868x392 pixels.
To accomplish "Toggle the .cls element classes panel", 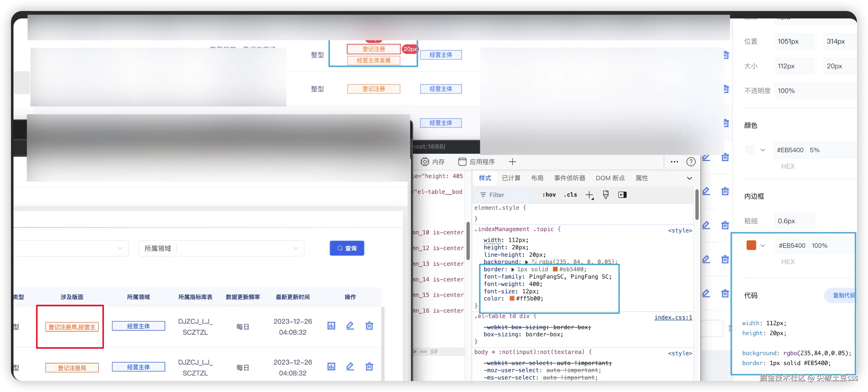I will (x=570, y=195).
